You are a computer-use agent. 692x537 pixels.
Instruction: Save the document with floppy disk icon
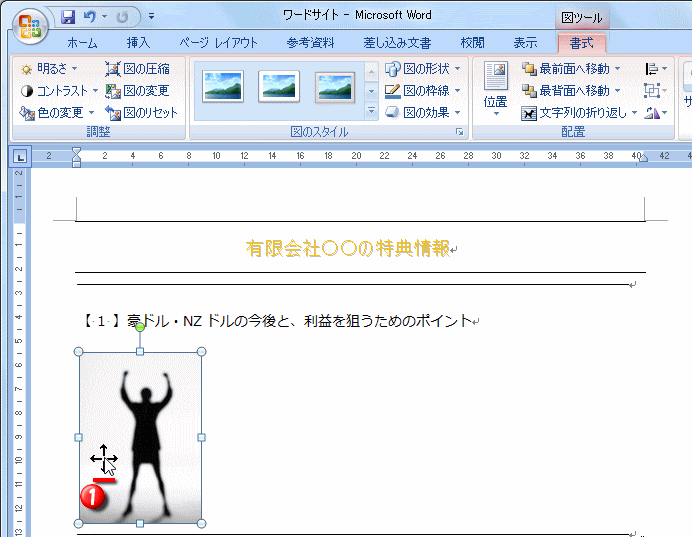coord(68,17)
